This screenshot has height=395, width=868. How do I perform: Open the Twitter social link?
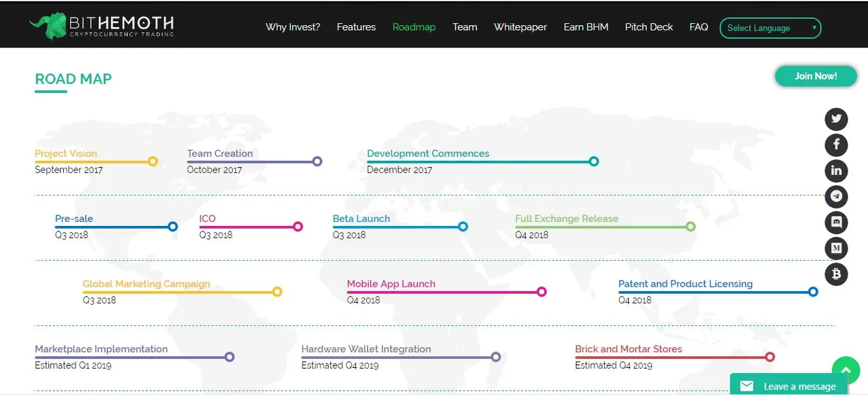click(x=836, y=119)
